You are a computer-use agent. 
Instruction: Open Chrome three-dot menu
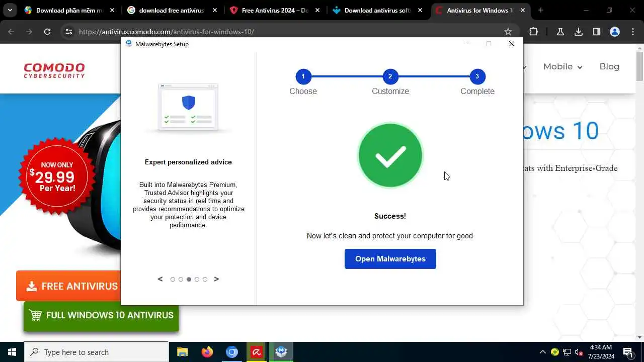633,32
